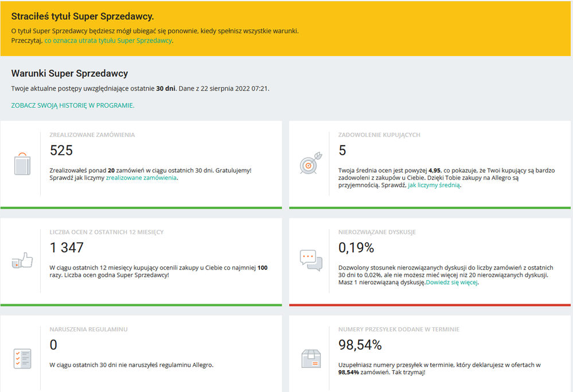Viewport: 573px width, 392px height.
Task: Click the large on-time tracking value 98,54%
Action: point(360,344)
